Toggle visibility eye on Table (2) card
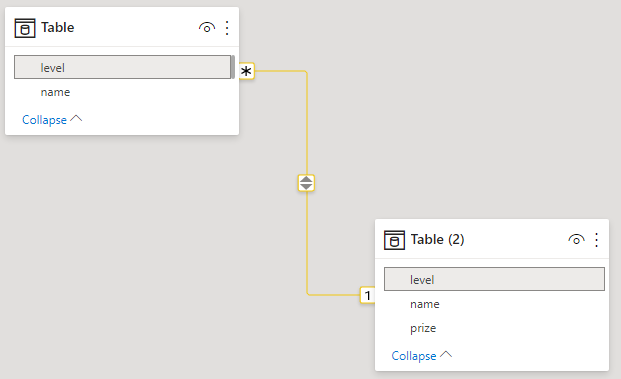The image size is (621, 379). (576, 240)
